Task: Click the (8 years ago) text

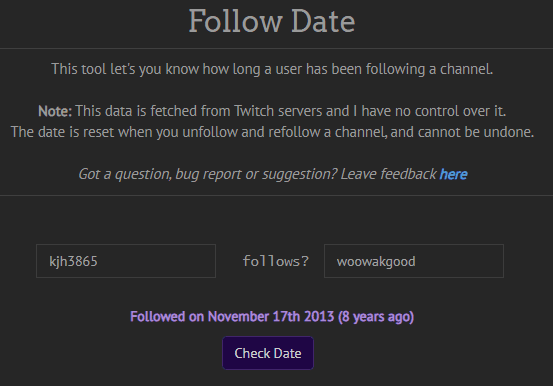Action: point(376,316)
